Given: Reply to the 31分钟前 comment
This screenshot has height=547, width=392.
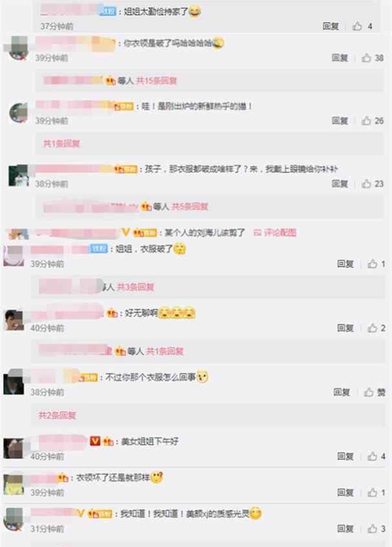Looking at the screenshot, I should [x=345, y=529].
